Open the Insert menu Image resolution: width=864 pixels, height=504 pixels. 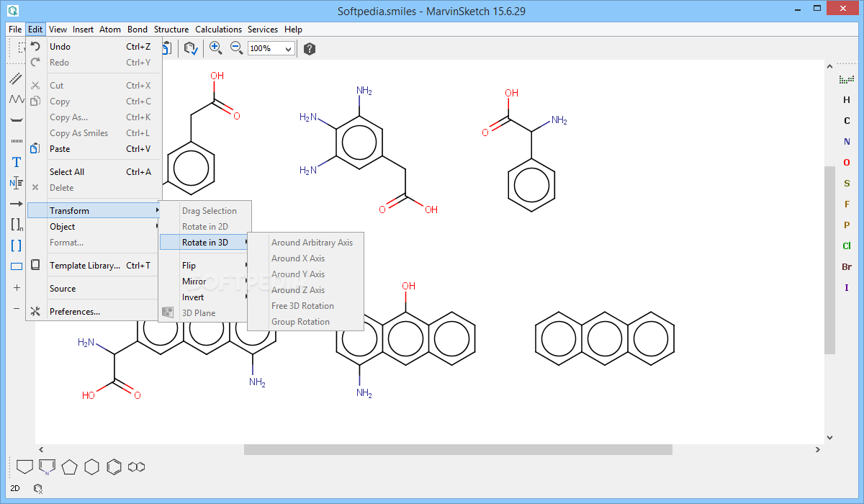(x=83, y=30)
